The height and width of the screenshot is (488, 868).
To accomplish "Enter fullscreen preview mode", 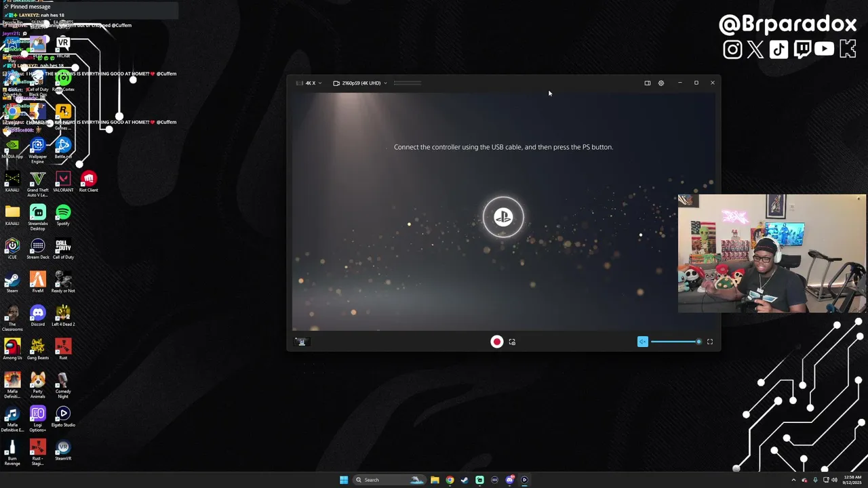I will [710, 342].
